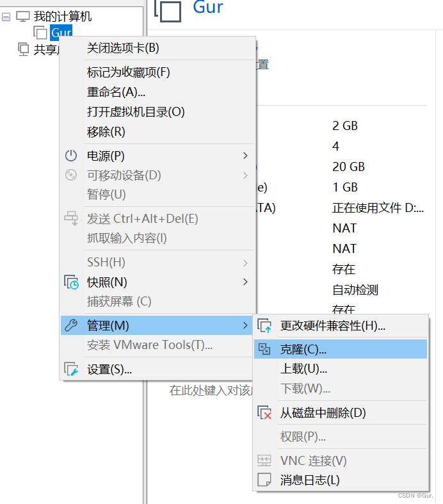The image size is (443, 504).
Task: Click the Ctrl+Alt+Del send icon
Action: 71,218
